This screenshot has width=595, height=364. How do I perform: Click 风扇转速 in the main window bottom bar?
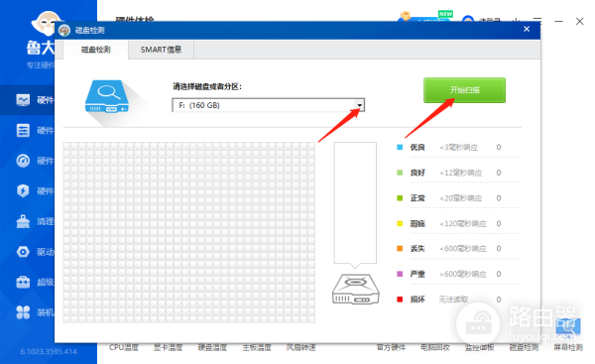[301, 347]
